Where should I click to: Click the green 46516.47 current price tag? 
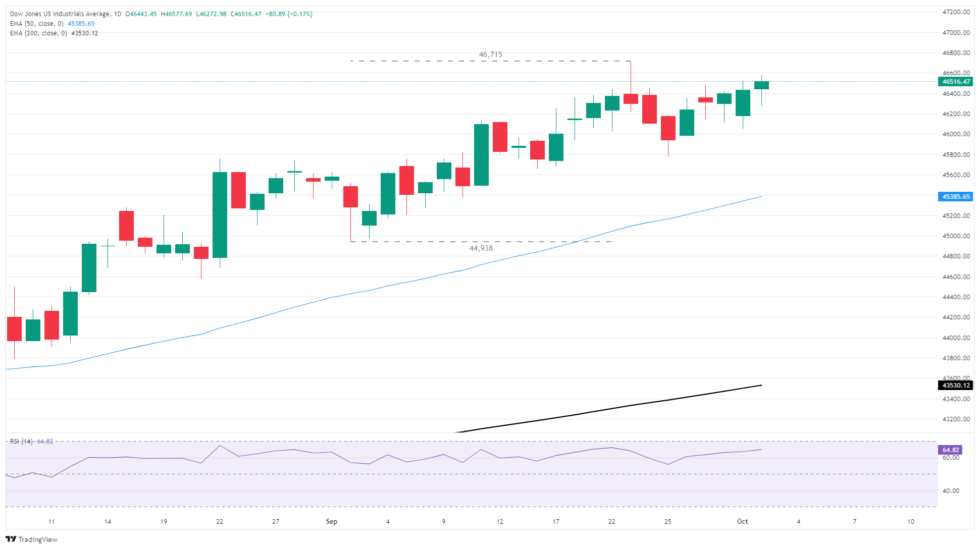coord(955,81)
